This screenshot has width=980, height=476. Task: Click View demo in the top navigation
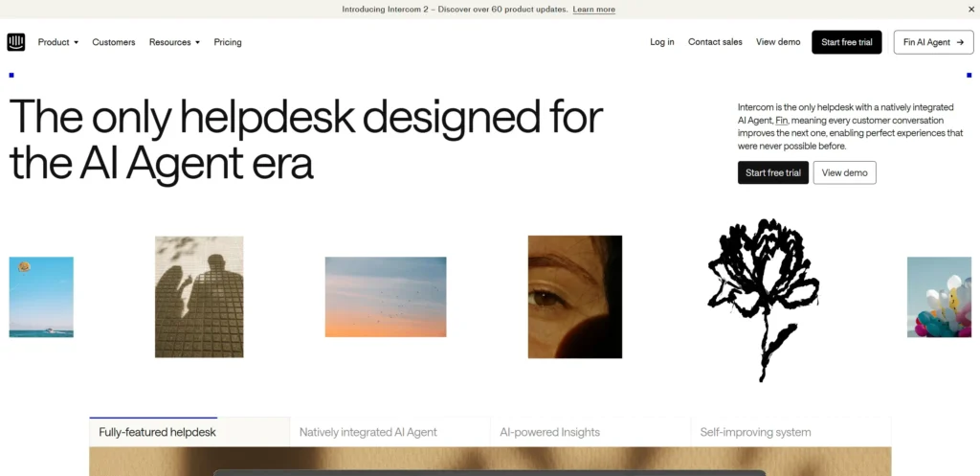[778, 42]
